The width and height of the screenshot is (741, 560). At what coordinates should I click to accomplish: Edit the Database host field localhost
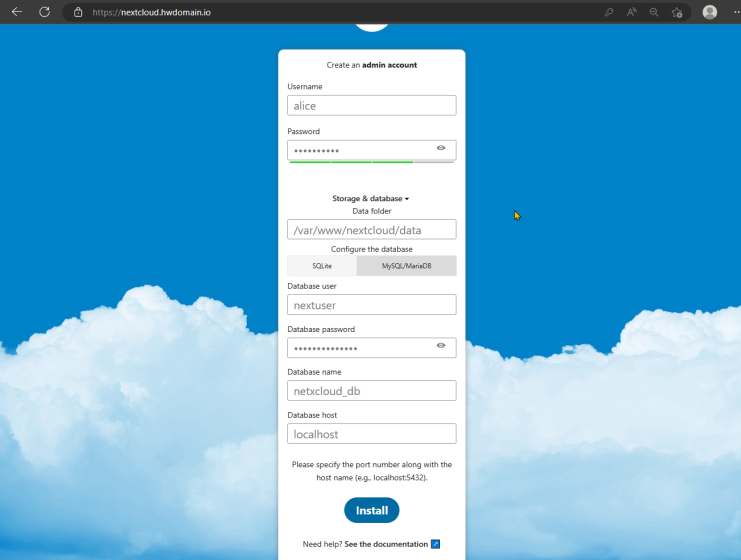(371, 434)
